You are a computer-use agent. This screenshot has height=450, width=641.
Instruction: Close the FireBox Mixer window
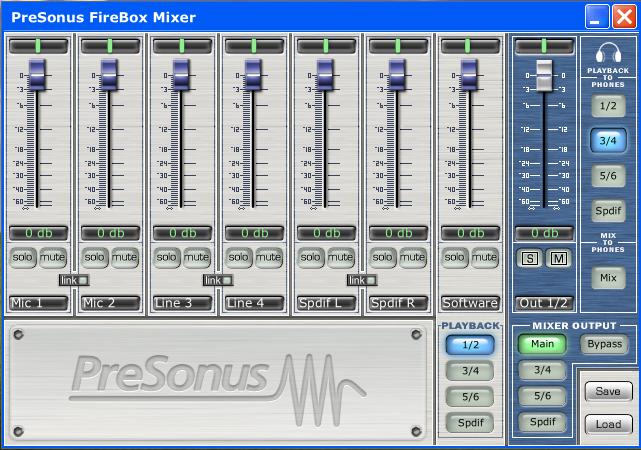click(x=624, y=17)
